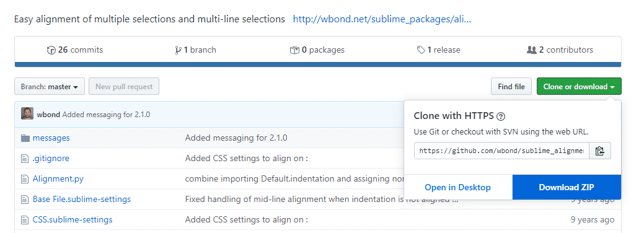644x233 pixels.
Task: Click the messages folder icon
Action: coord(25,138)
